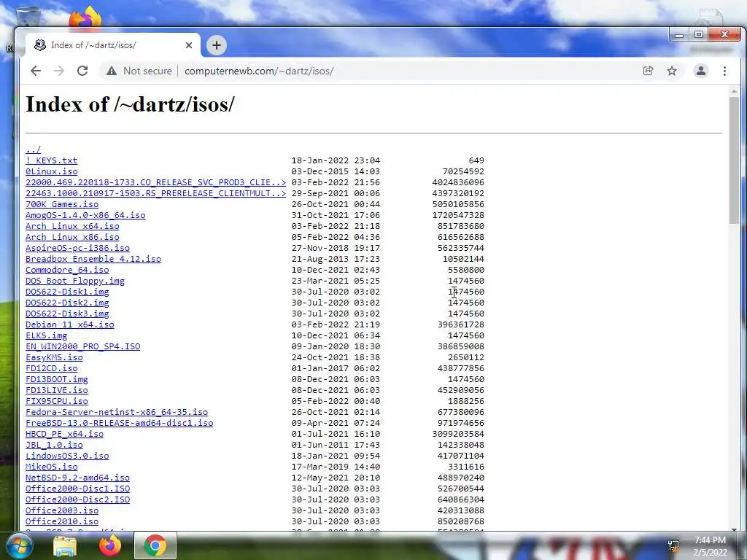Open File Explorer from the taskbar
The image size is (747, 560).
tap(65, 545)
